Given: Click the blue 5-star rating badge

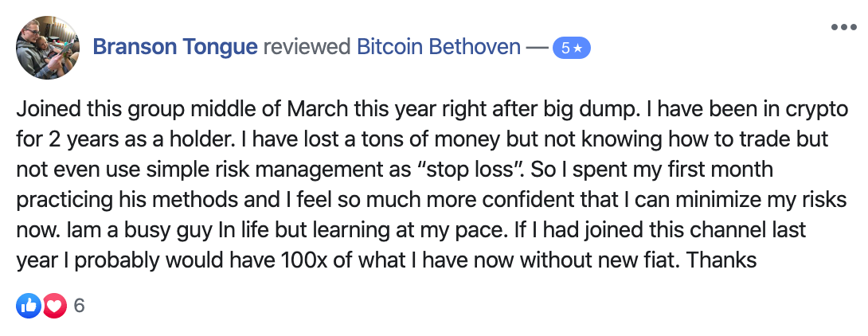Looking at the screenshot, I should (x=571, y=48).
